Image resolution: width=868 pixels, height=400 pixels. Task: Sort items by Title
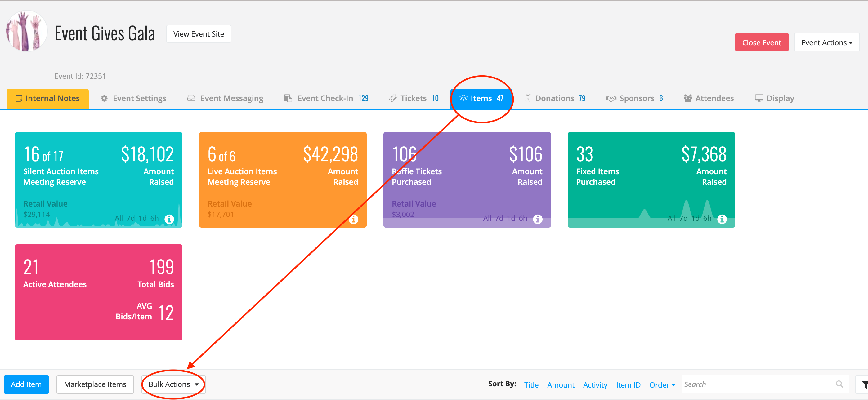531,385
